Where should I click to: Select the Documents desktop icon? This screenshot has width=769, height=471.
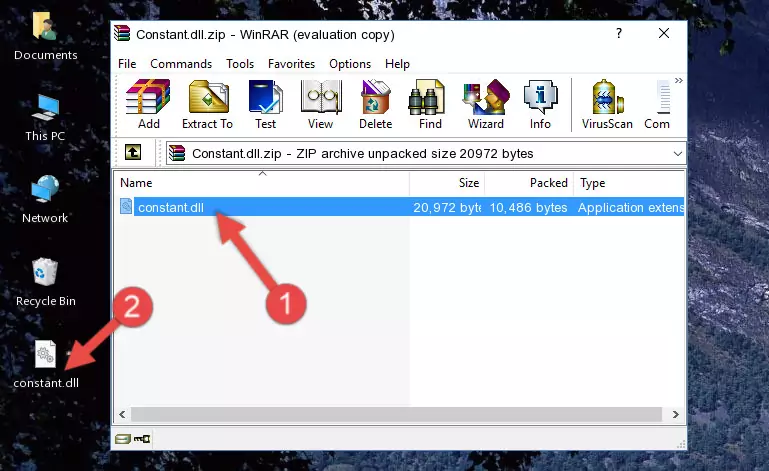(45, 36)
